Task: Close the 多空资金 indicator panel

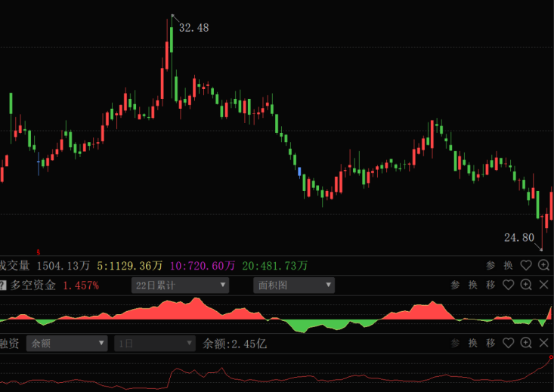Action: click(x=543, y=285)
